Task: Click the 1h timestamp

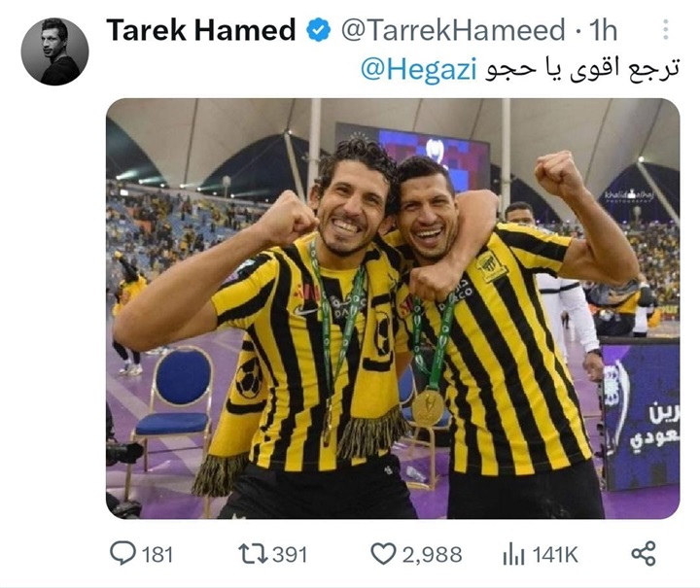Action: tap(603, 30)
